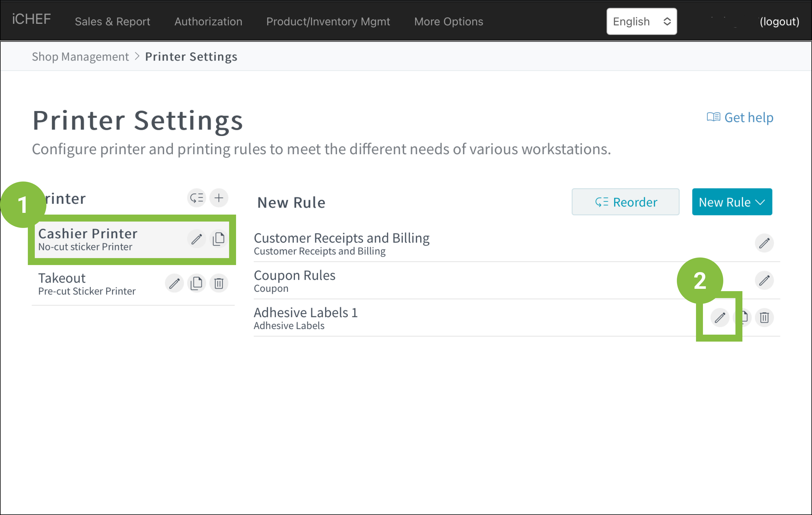Edit the Cashier Printer with pencil icon
The height and width of the screenshot is (515, 812).
196,239
